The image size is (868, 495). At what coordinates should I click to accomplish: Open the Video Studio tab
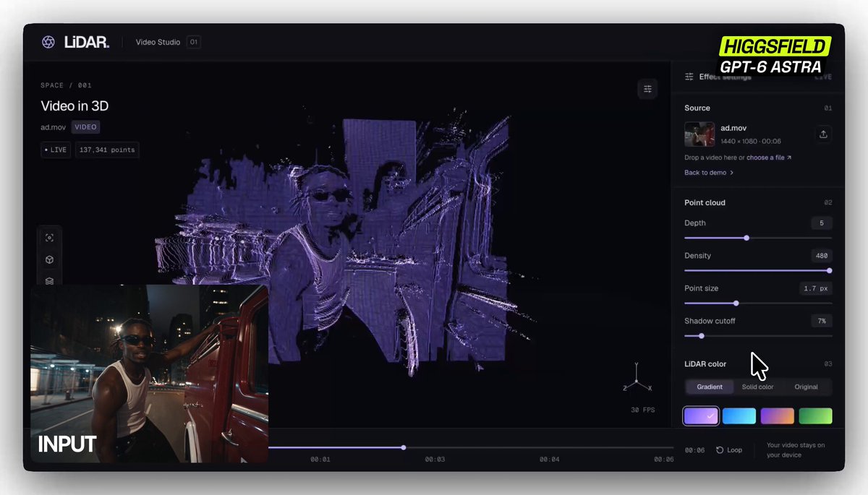pos(157,43)
